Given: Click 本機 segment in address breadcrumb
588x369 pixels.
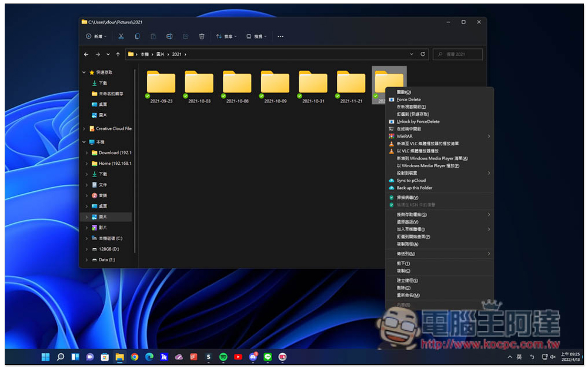Looking at the screenshot, I should pyautogui.click(x=145, y=54).
